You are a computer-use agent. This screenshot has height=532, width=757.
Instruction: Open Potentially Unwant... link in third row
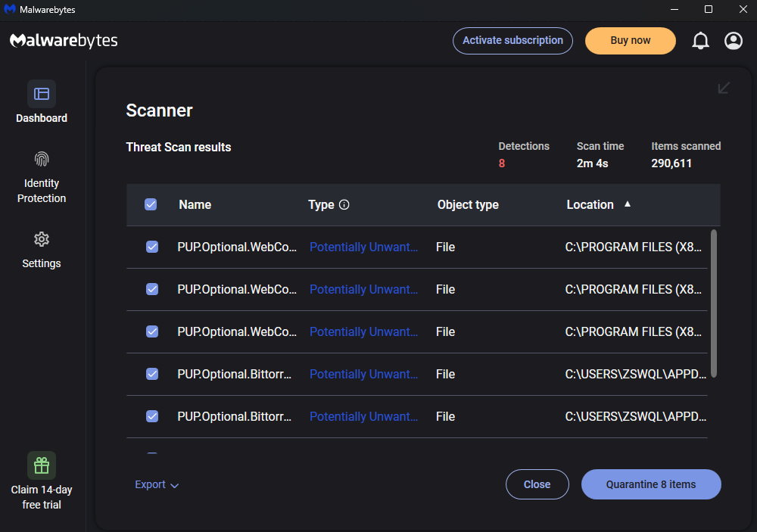(363, 331)
